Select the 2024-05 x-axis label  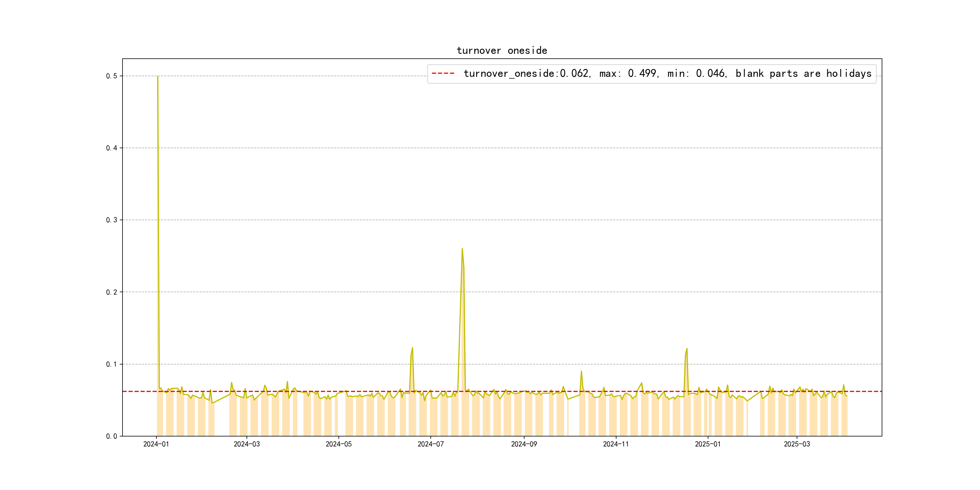click(x=338, y=444)
